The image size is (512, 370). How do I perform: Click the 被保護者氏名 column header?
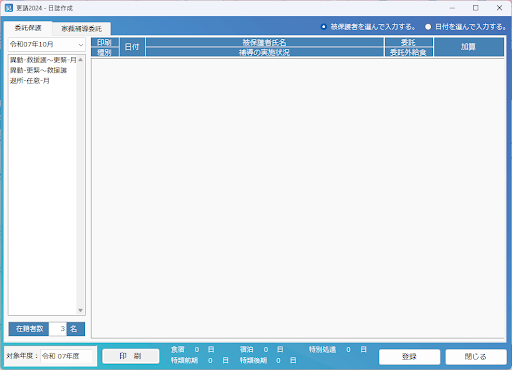[x=264, y=42]
